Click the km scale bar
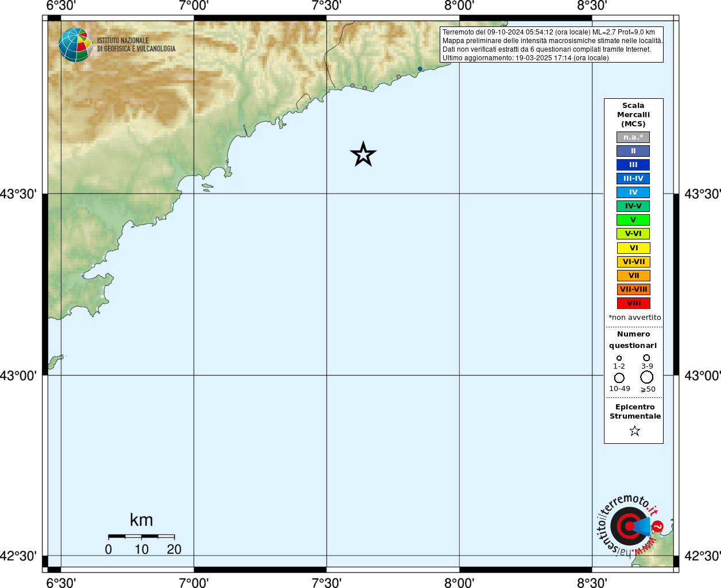This screenshot has width=721, height=588. [x=141, y=536]
